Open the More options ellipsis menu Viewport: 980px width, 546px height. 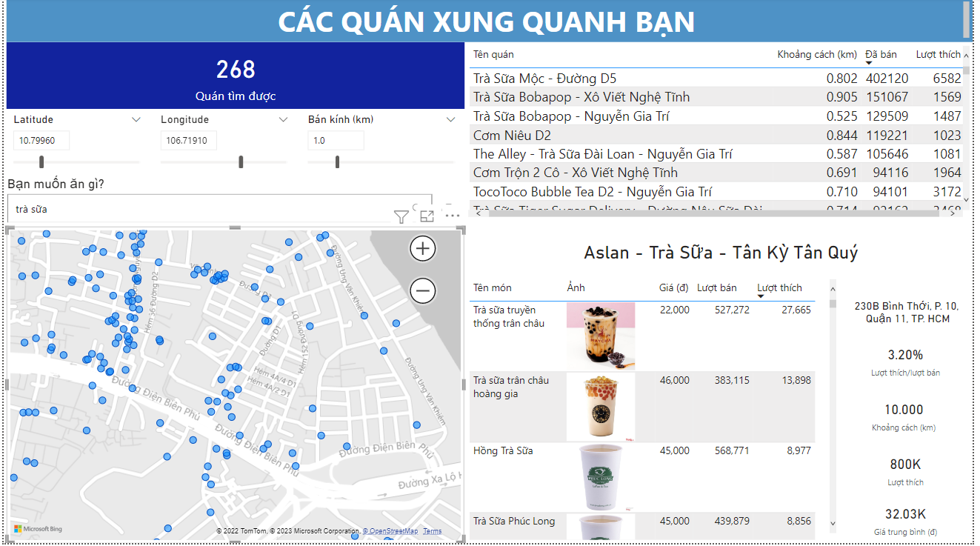pyautogui.click(x=453, y=216)
